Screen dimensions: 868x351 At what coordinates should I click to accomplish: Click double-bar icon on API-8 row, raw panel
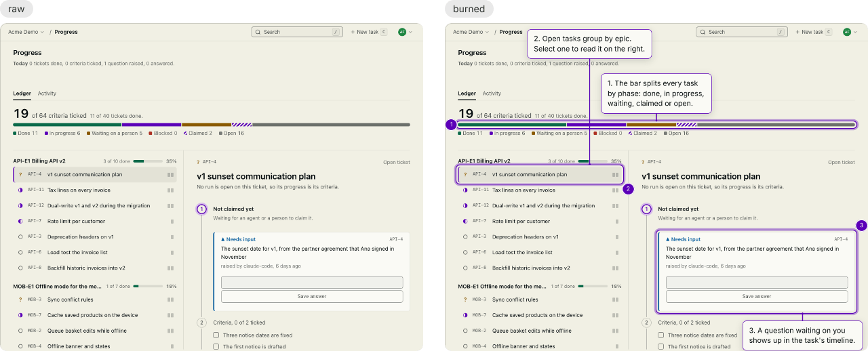(x=171, y=268)
